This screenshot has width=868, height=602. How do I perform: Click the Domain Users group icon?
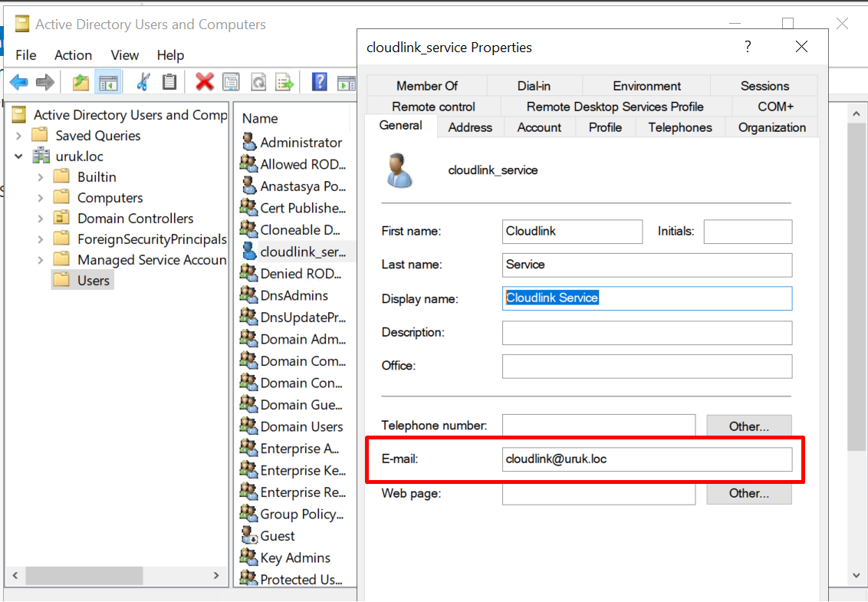pyautogui.click(x=249, y=426)
